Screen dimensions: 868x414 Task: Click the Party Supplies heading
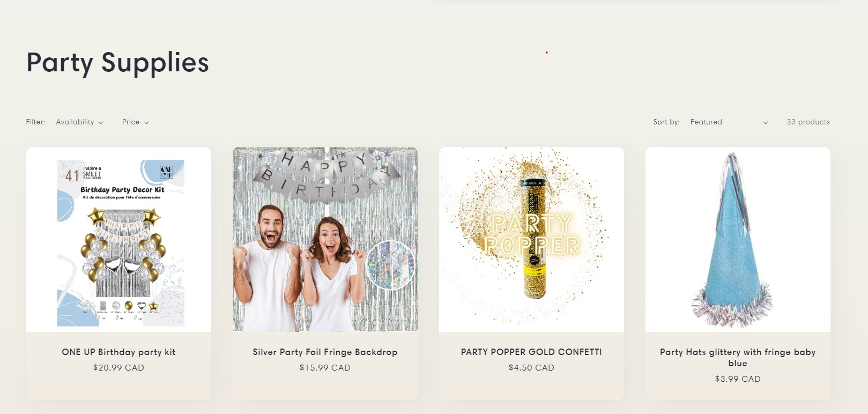pos(117,63)
